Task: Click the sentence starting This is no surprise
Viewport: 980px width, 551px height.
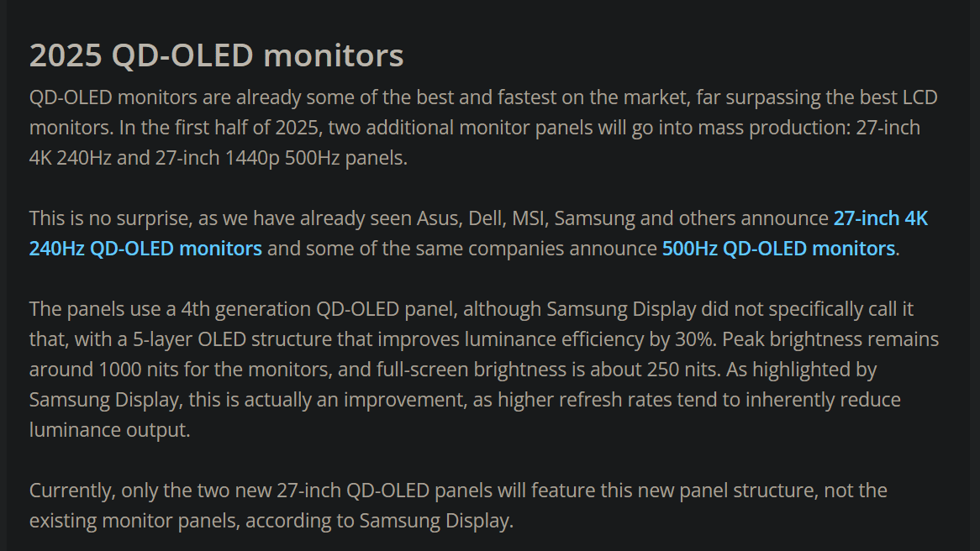Action: tap(478, 234)
